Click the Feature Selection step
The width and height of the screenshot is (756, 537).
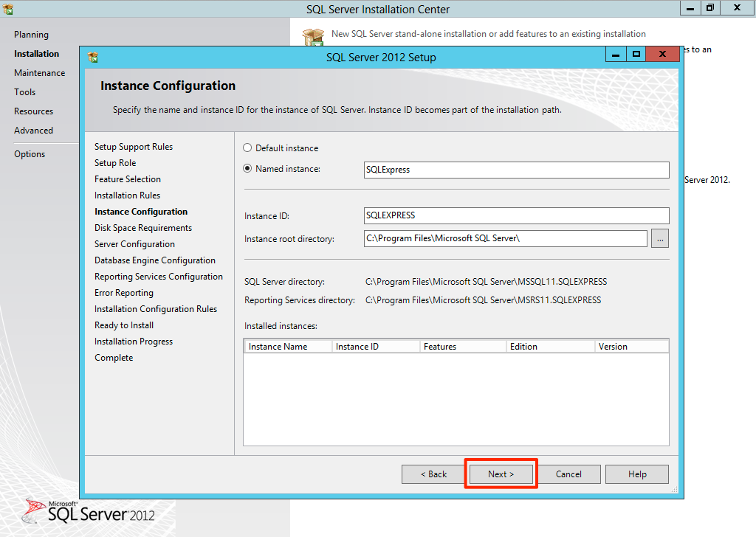pyautogui.click(x=128, y=179)
